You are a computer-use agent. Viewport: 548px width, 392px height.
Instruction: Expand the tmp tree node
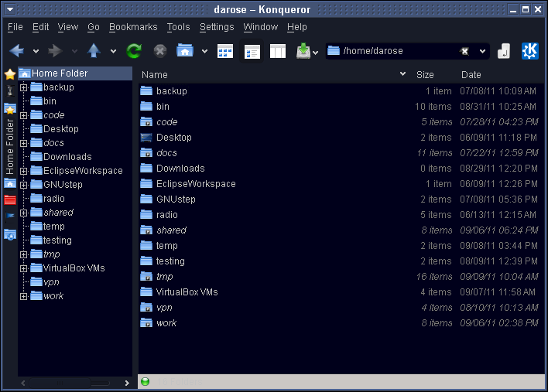pyautogui.click(x=23, y=254)
